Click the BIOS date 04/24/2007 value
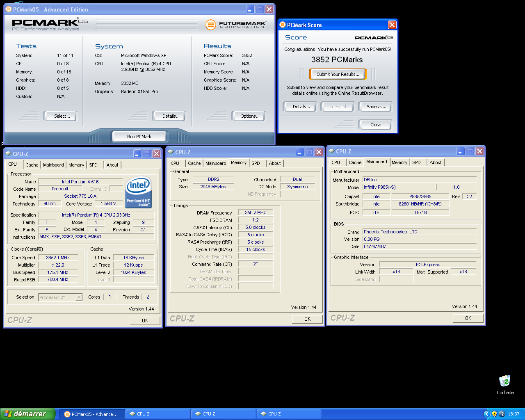The width and height of the screenshot is (525, 420). pos(420,247)
